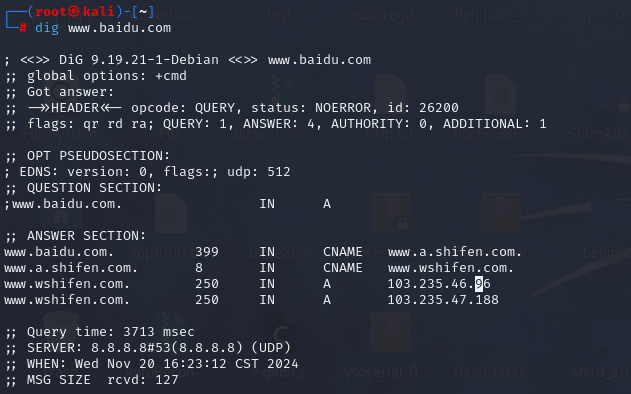This screenshot has width=631, height=394.
Task: Click the dig command in the prompt
Action: click(47, 28)
